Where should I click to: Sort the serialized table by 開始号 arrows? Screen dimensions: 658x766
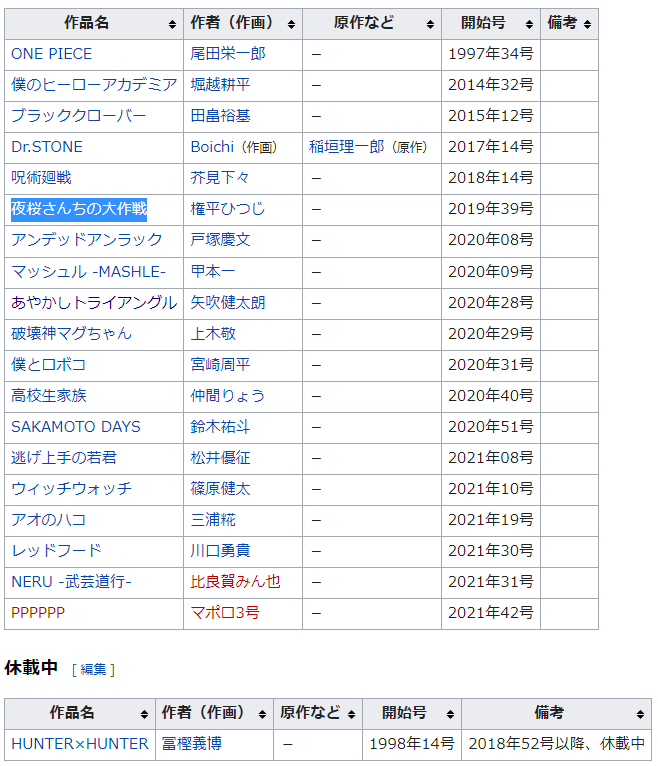pyautogui.click(x=529, y=24)
